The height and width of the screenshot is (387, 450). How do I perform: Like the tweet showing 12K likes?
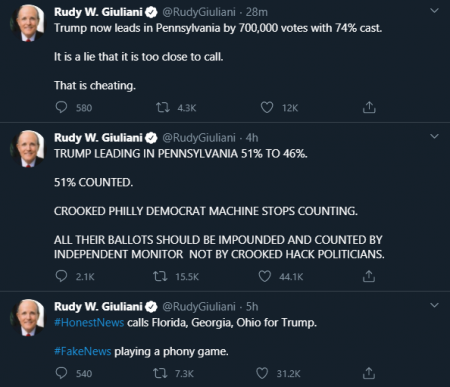267,107
